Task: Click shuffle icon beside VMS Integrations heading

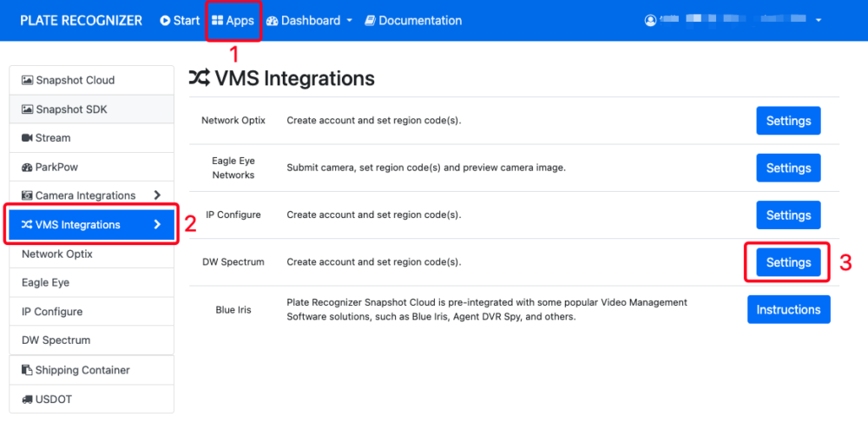Action: click(x=200, y=78)
